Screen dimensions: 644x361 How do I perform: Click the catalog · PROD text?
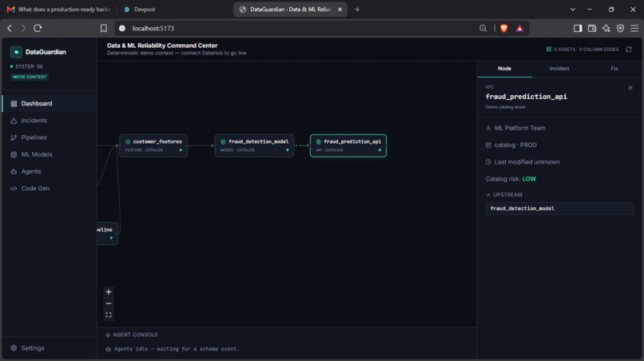(515, 145)
